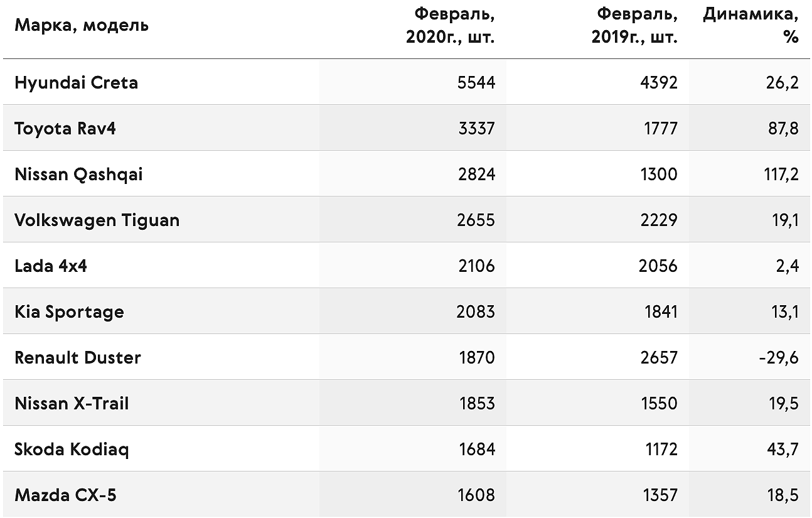Click the 'Марка, модель' column header
The width and height of the screenshot is (812, 518).
(82, 26)
